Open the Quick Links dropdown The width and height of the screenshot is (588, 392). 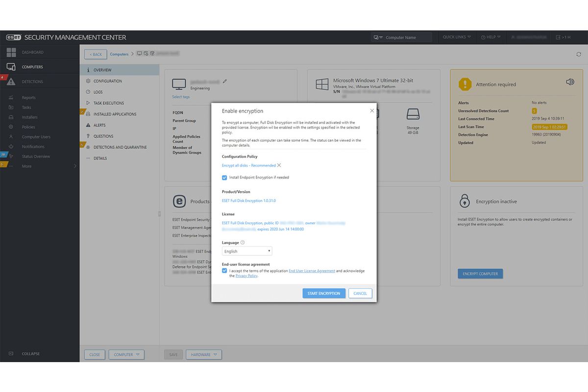(457, 37)
